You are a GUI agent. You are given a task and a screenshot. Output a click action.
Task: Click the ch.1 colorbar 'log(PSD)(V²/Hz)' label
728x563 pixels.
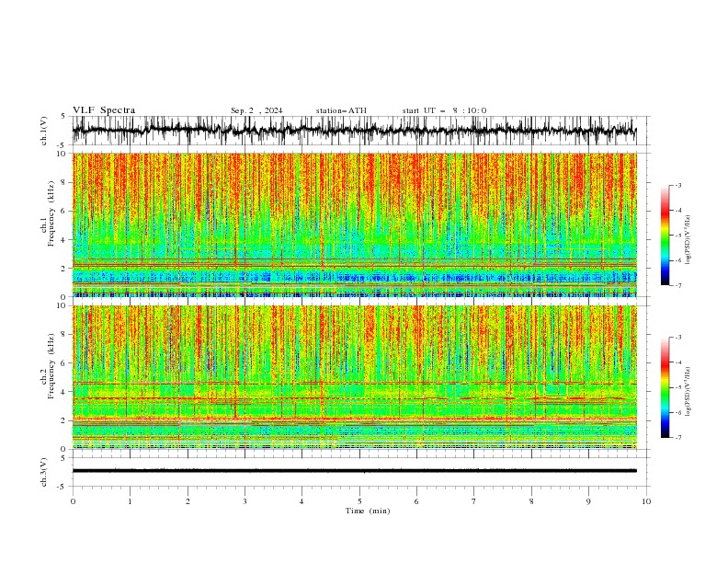688,240
